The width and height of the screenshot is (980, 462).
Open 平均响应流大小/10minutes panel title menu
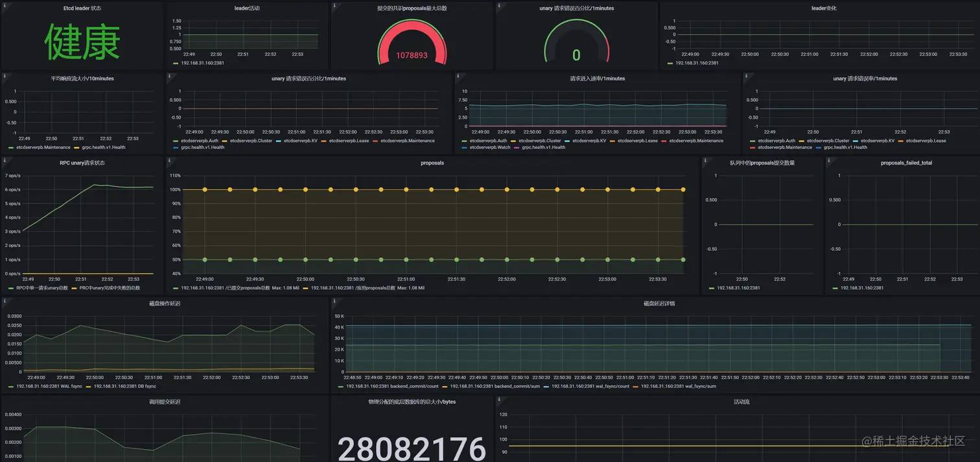click(82, 78)
